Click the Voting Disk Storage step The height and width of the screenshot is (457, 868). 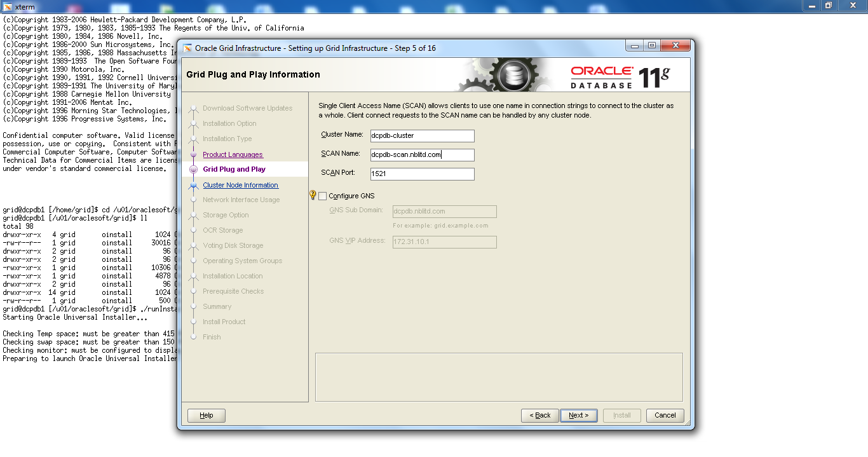click(233, 245)
